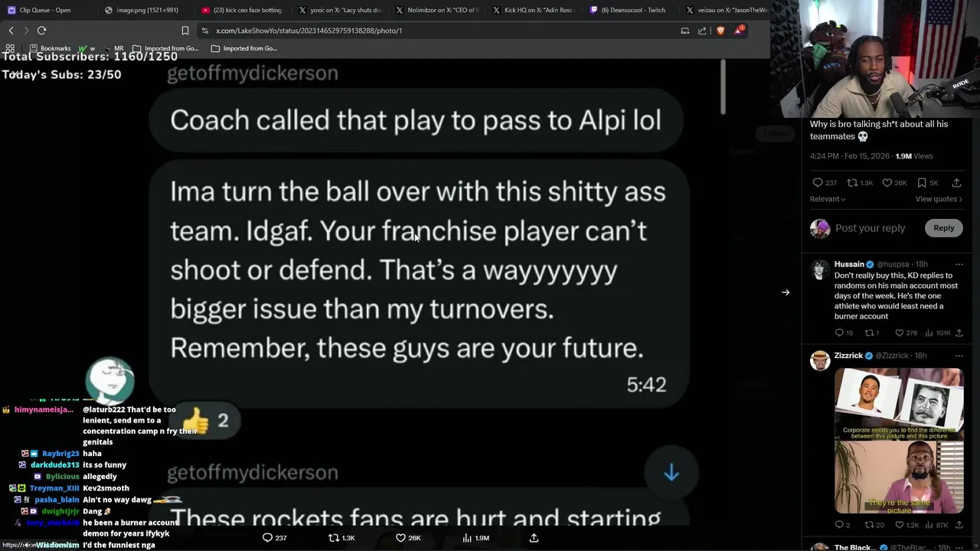The height and width of the screenshot is (551, 980).
Task: Bookmark this page via address bar icon
Action: click(185, 31)
